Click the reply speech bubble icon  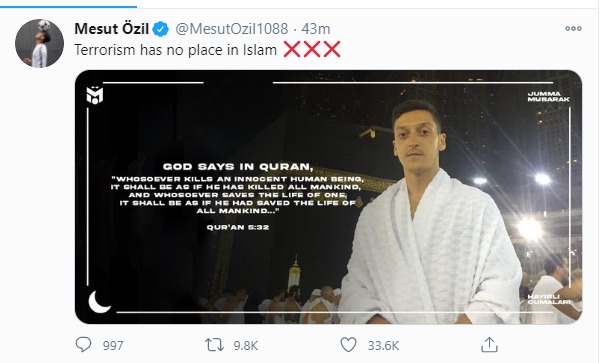(x=83, y=345)
